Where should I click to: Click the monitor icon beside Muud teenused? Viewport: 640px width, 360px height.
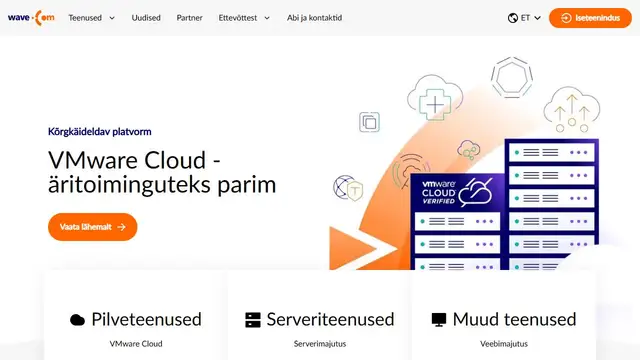(x=439, y=320)
